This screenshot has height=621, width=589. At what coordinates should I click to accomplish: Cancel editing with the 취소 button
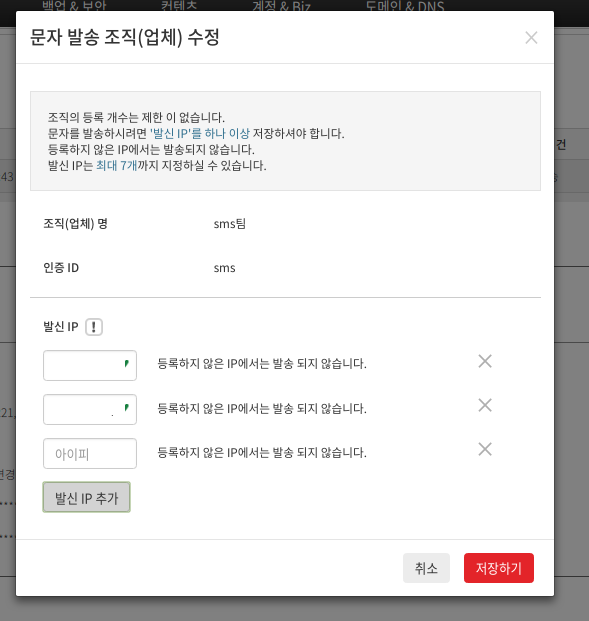(426, 568)
